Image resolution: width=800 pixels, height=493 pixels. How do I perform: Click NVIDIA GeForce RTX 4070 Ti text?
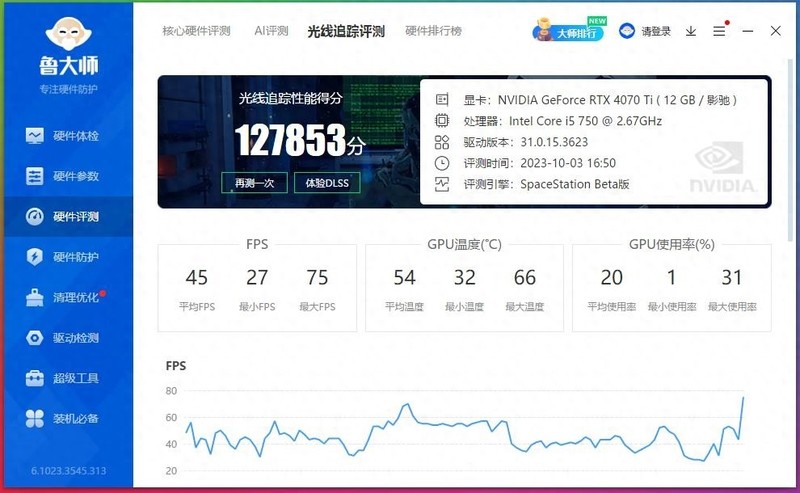click(575, 100)
